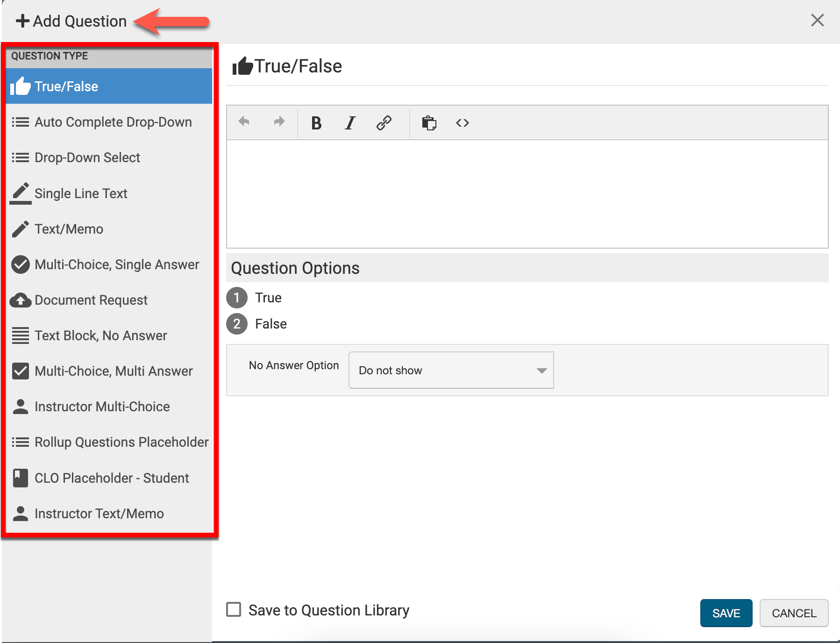Toggle Italic formatting in the editor

pyautogui.click(x=350, y=123)
